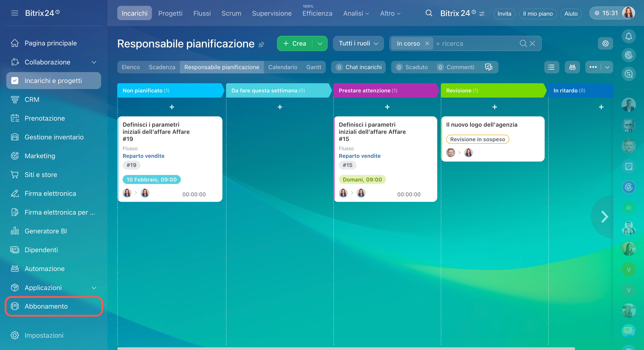The width and height of the screenshot is (644, 350).
Task: Open the kanban settings gear icon
Action: 605,43
